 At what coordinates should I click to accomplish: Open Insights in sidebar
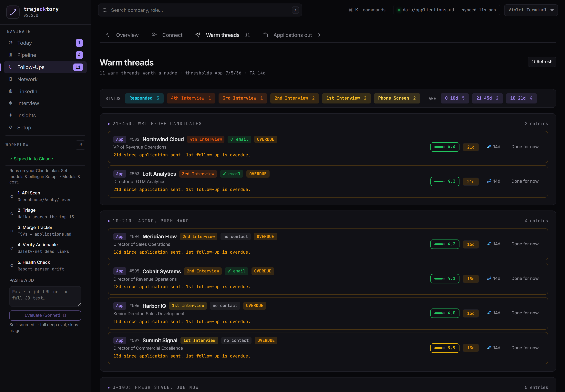click(x=45, y=115)
